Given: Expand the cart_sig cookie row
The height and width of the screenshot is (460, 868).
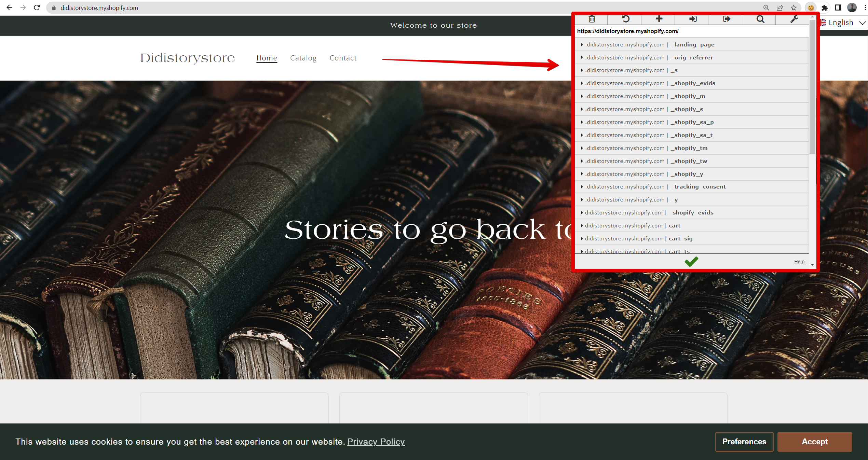Looking at the screenshot, I should [x=692, y=239].
